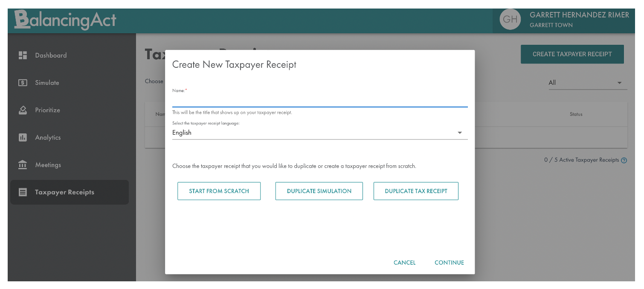
Task: Click the 0 / 5 Active Taxpayer Receipts text
Action: click(x=581, y=160)
